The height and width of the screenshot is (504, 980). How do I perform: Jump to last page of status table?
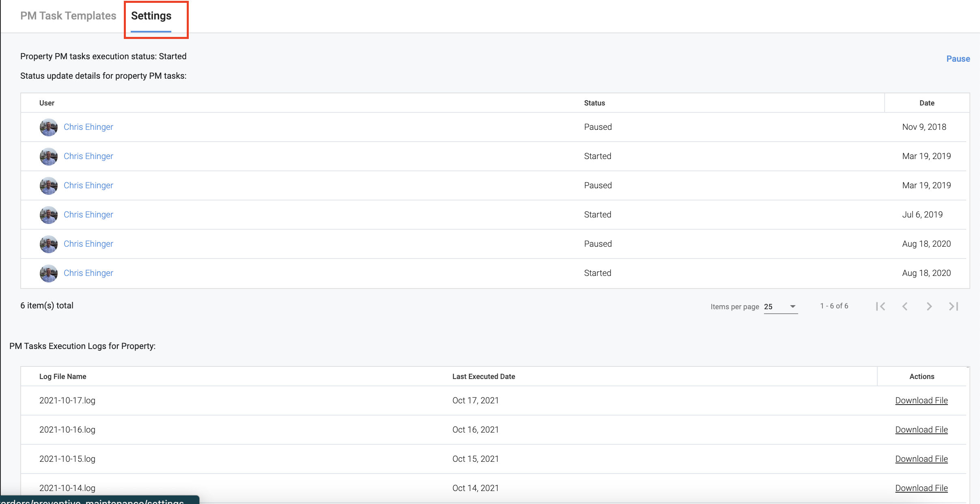(x=954, y=306)
